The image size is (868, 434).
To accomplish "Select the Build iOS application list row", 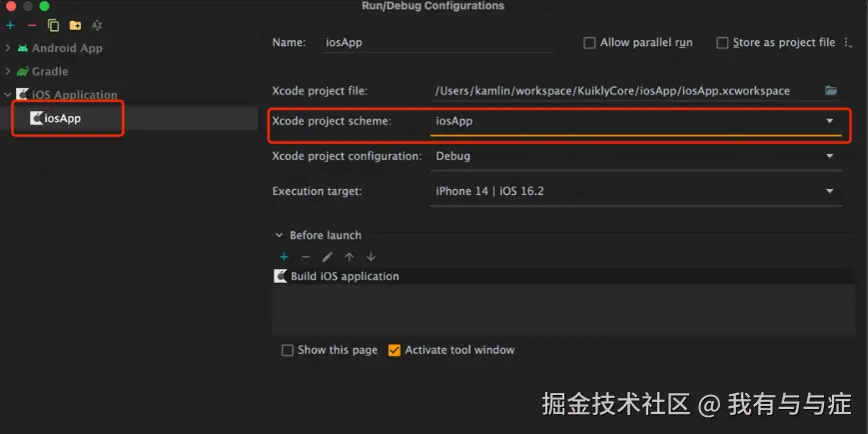I will click(x=563, y=276).
